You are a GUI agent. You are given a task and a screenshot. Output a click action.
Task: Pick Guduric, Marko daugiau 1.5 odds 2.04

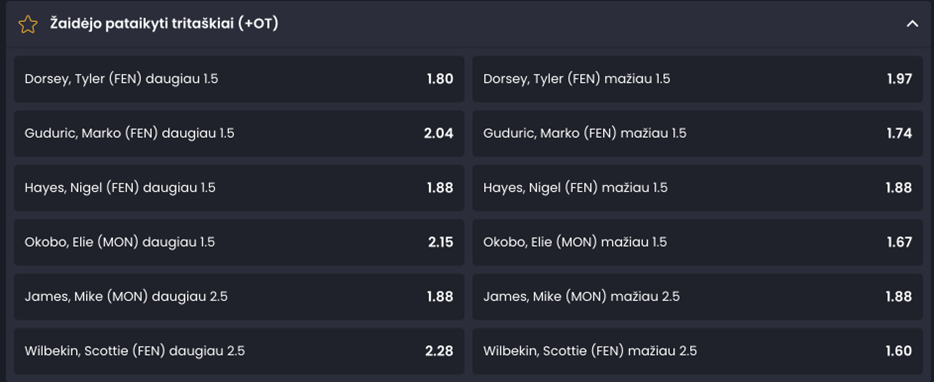[x=239, y=133]
